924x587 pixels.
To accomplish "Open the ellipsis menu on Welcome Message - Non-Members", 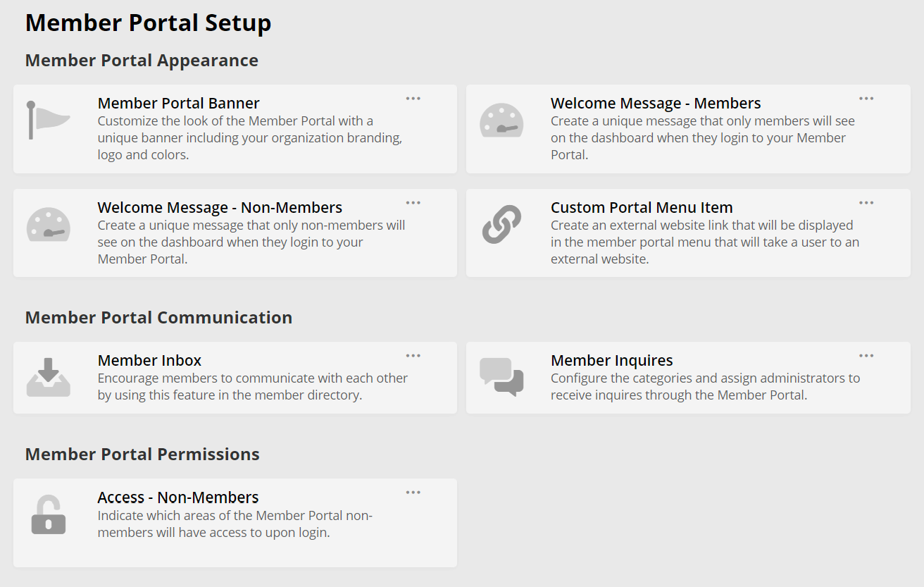I will point(413,202).
